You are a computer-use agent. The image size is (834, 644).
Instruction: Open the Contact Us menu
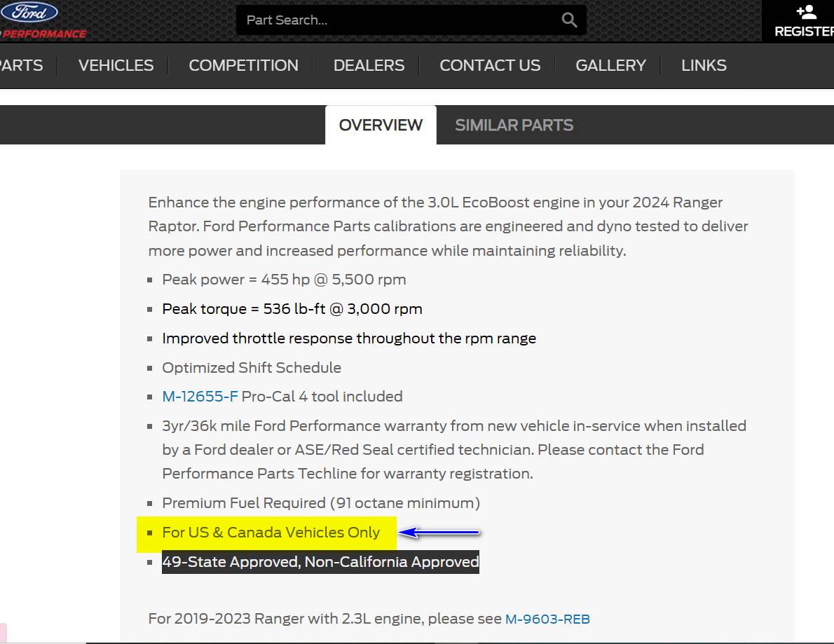[490, 65]
